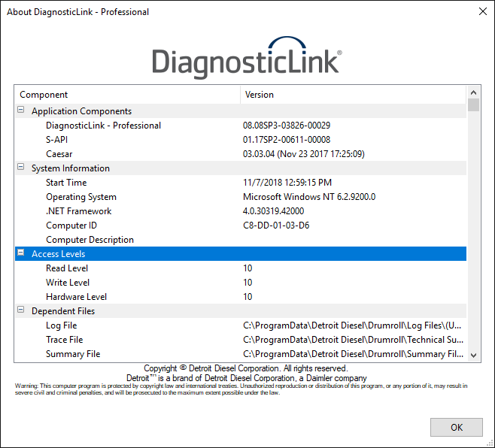Select the DiagnosticLink - Professional row
The image size is (495, 448).
[x=241, y=126]
